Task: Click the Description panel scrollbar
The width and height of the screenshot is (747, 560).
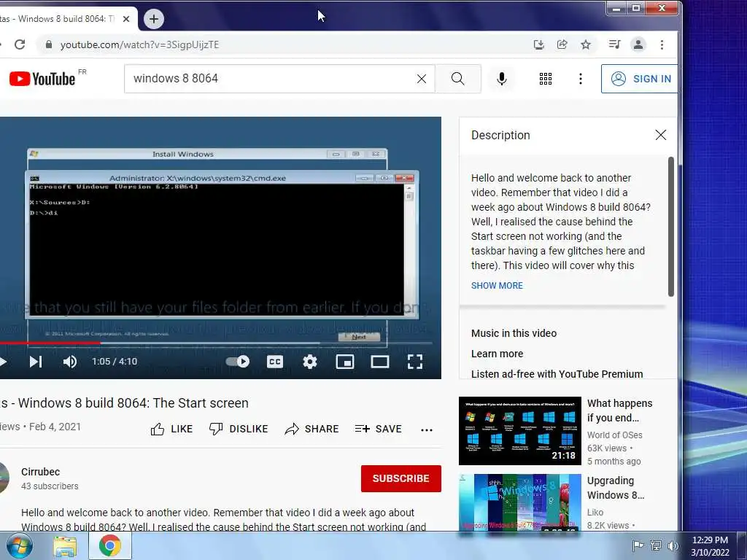Action: [671, 227]
